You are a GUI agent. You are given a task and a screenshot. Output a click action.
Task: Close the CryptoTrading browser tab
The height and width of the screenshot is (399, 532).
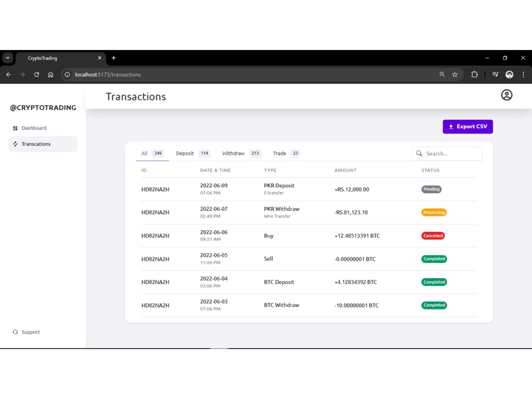coord(99,58)
